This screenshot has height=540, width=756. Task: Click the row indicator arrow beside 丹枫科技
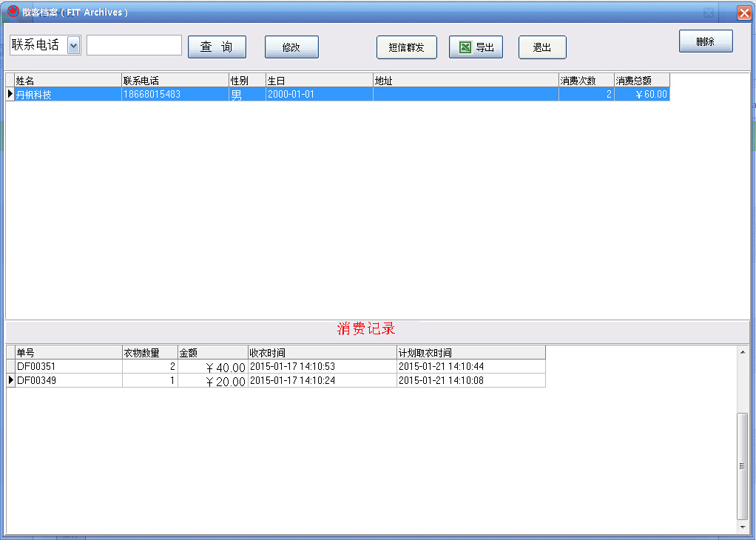(10, 94)
